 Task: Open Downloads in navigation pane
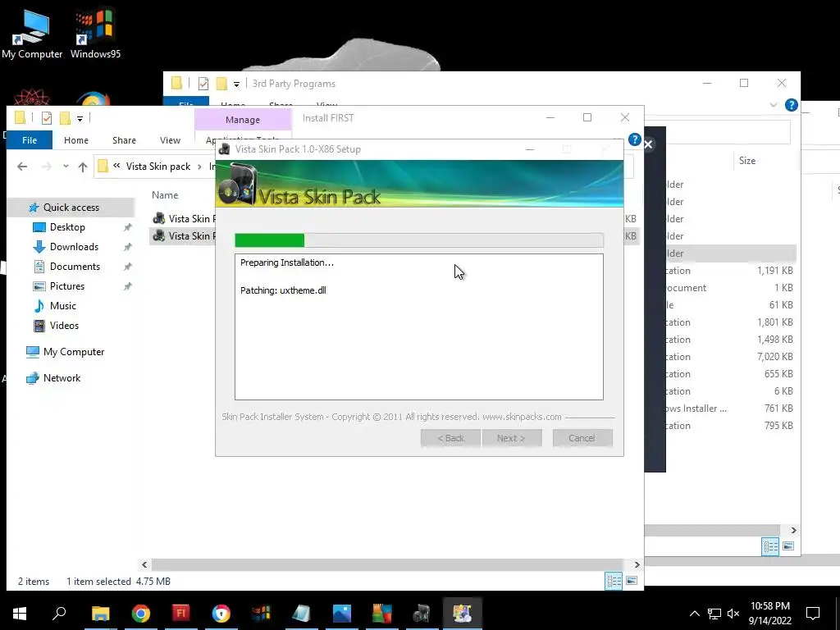(74, 247)
